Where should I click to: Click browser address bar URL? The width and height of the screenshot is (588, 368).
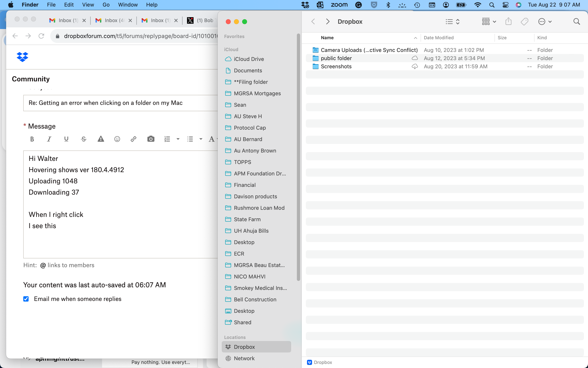pos(141,36)
